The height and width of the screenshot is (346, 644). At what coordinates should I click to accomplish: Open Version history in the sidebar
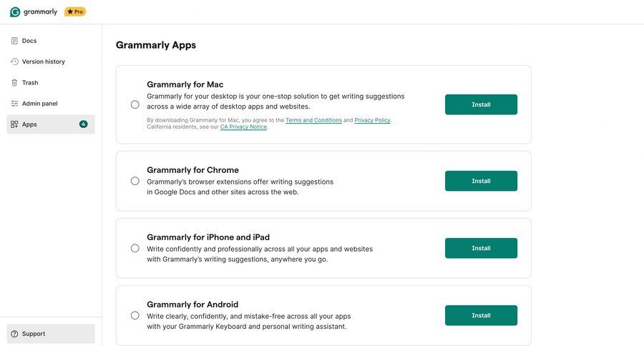pyautogui.click(x=51, y=61)
